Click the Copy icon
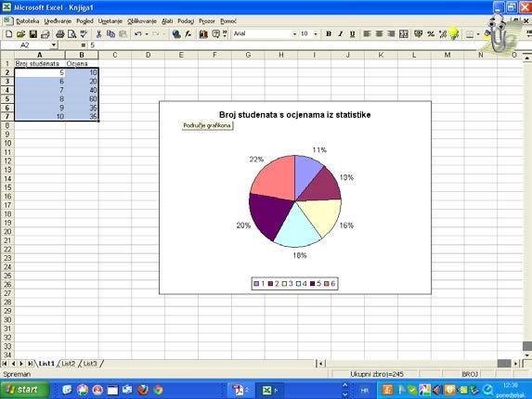 110,34
